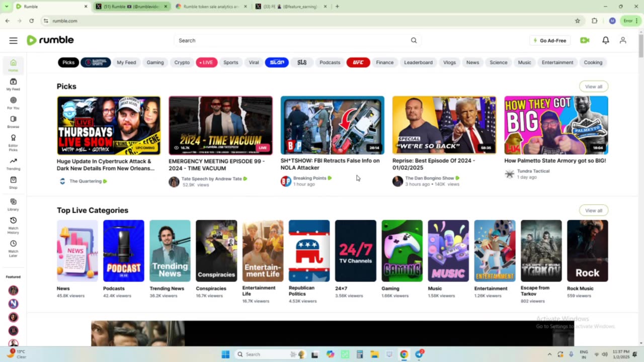Open Editor Picks in sidebar
The height and width of the screenshot is (362, 644).
tap(13, 142)
